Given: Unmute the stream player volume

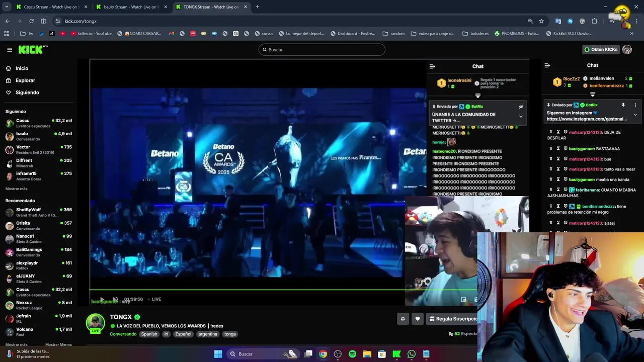Looking at the screenshot, I should [115, 299].
